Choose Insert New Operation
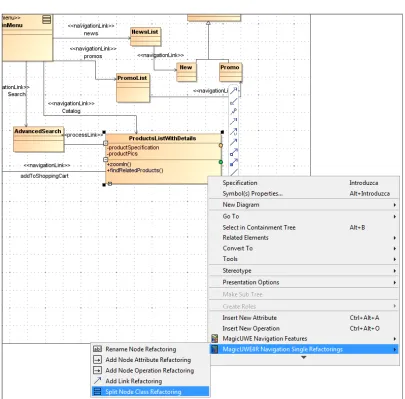 coord(304,328)
